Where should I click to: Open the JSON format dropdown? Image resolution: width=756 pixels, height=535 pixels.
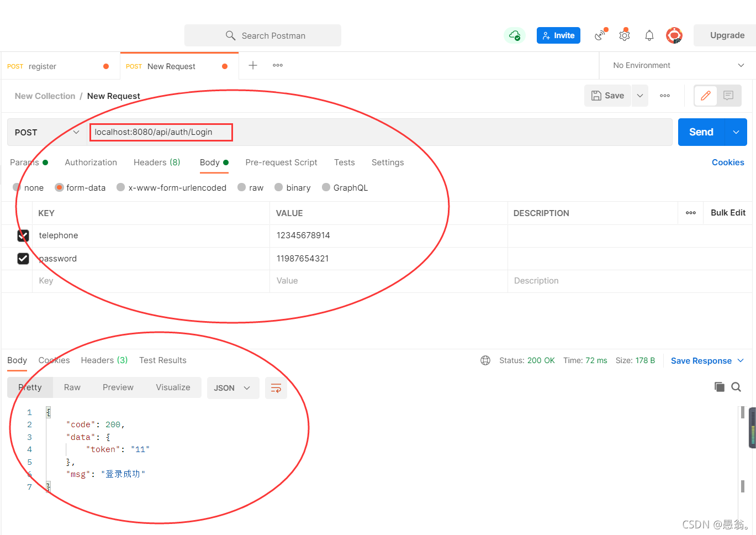(232, 388)
